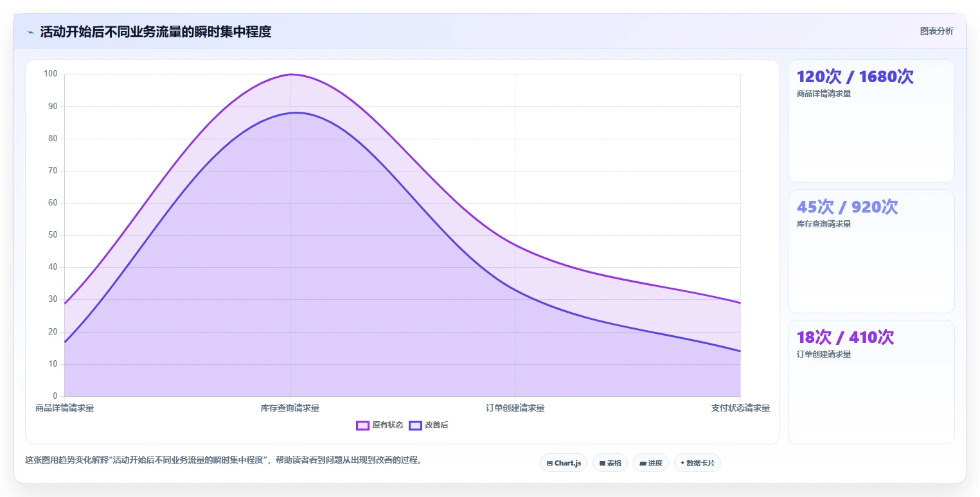The image size is (980, 497).
Task: Click the y-axis value 50
Action: (52, 235)
